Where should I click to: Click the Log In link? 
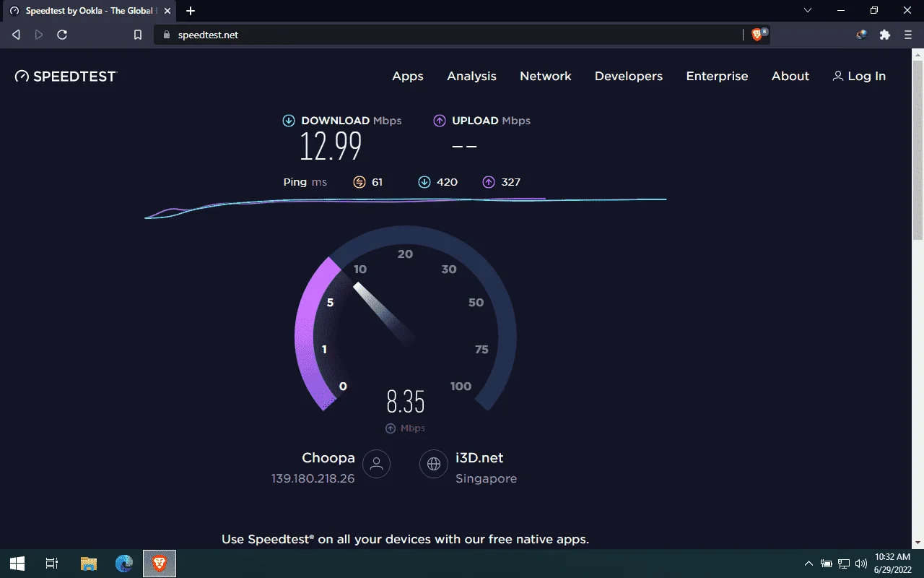point(859,76)
